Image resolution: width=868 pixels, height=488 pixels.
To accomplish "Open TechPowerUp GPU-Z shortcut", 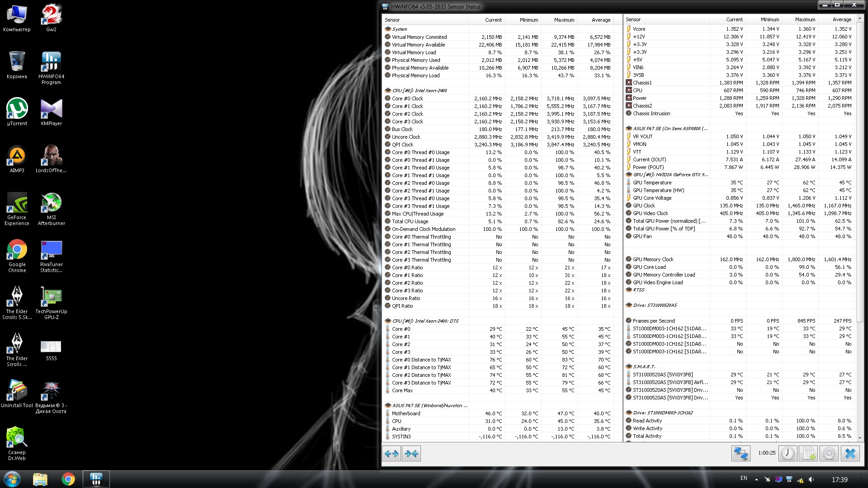I will coord(51,303).
